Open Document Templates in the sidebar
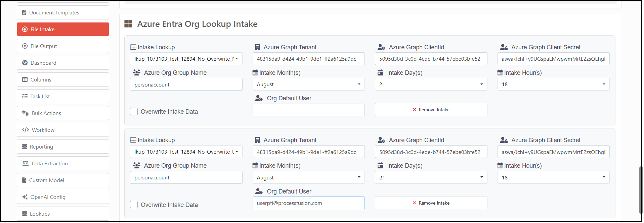 63,12
